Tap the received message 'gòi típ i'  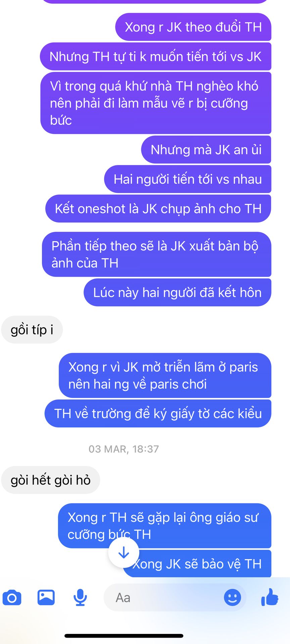pyautogui.click(x=32, y=330)
